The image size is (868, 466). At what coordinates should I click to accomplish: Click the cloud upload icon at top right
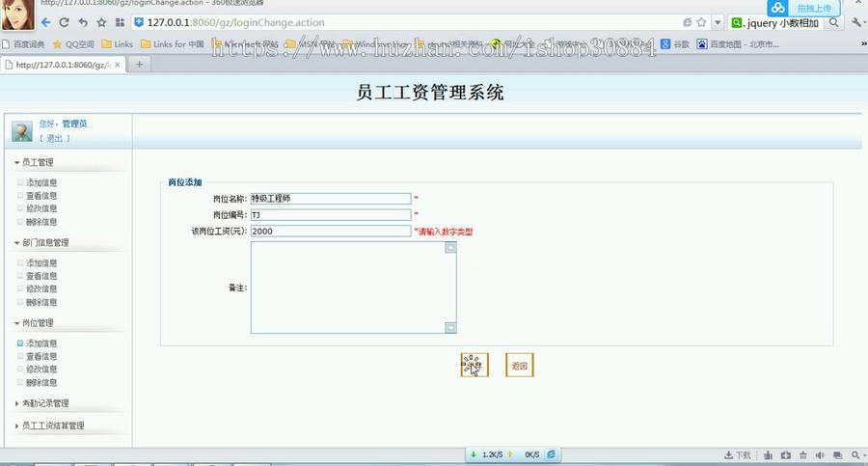(778, 8)
